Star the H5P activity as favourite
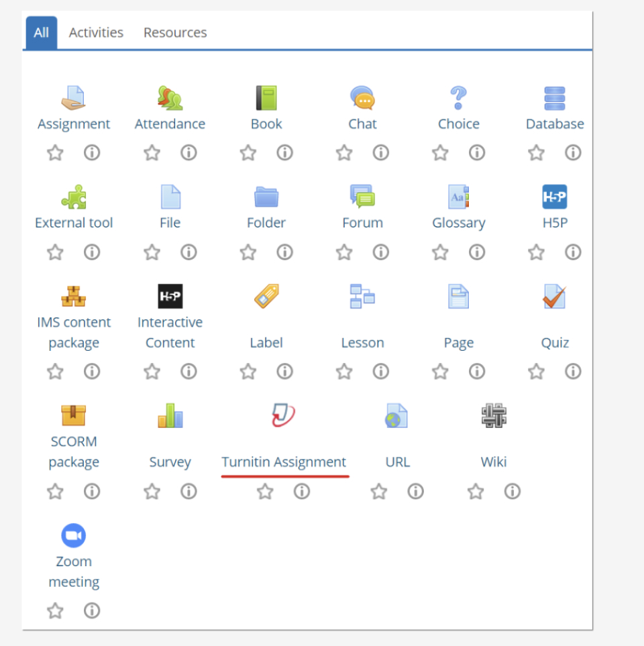Screen dimensions: 644x646 click(537, 252)
